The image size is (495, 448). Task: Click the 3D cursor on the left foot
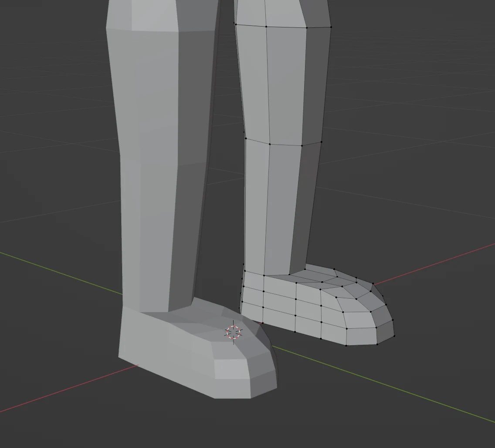coord(232,332)
